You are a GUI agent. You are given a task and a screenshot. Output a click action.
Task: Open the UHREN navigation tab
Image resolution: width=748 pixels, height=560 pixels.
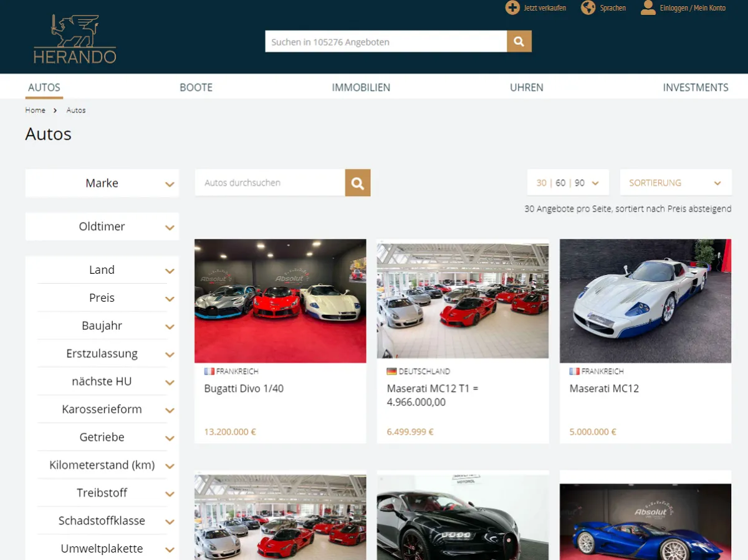526,87
